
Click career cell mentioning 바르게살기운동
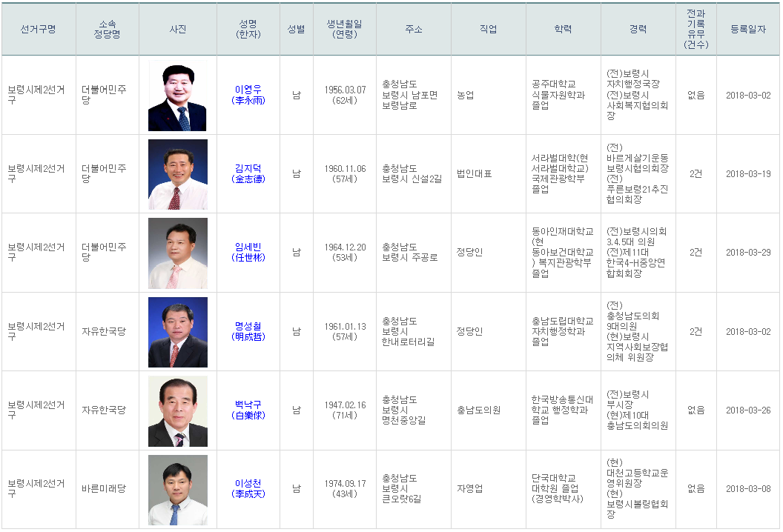tap(637, 173)
